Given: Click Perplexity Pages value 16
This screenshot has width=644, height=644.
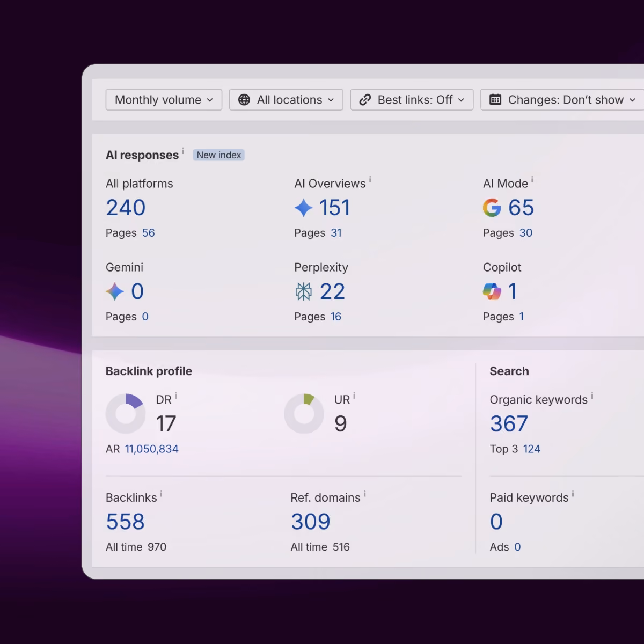Looking at the screenshot, I should point(336,317).
